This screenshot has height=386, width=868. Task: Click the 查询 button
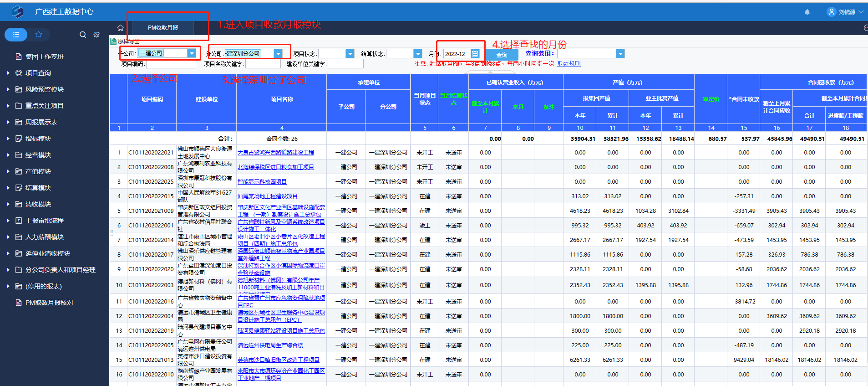click(x=502, y=55)
